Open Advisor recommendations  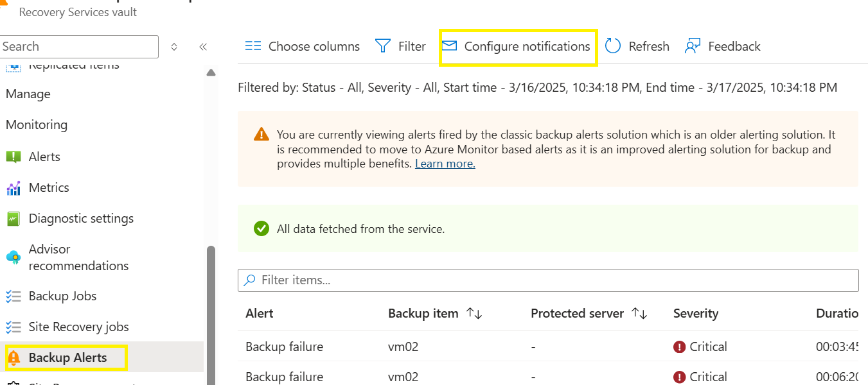(78, 257)
